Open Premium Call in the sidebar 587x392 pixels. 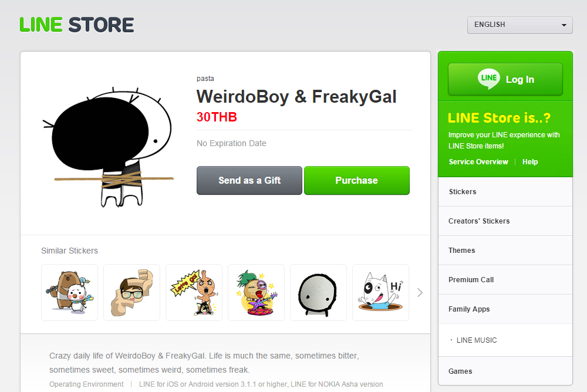point(505,280)
